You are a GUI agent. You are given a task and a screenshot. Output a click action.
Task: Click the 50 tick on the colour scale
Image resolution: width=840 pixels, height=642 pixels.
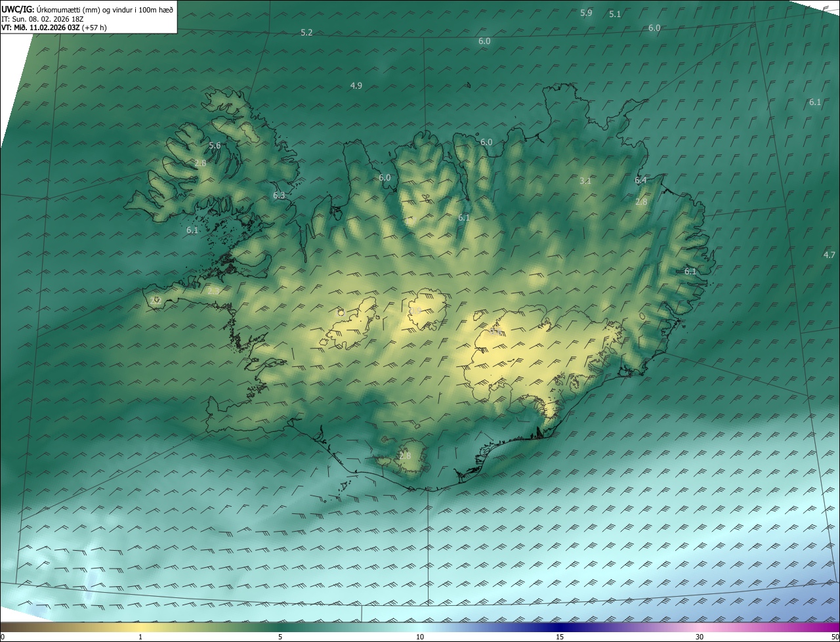point(835,637)
